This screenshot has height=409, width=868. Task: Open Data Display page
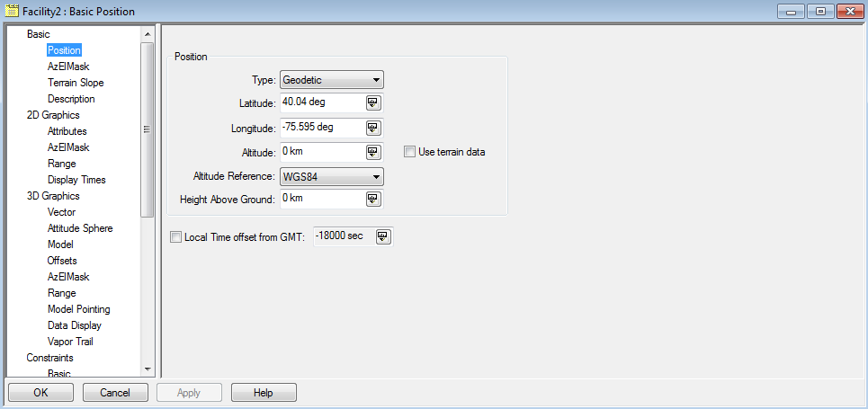[x=74, y=325]
